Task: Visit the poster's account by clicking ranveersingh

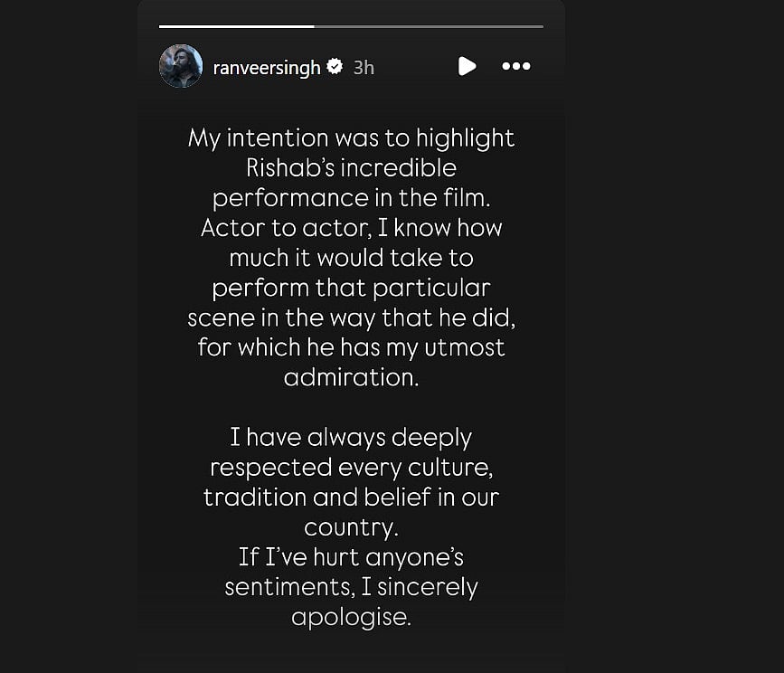Action: tap(267, 66)
